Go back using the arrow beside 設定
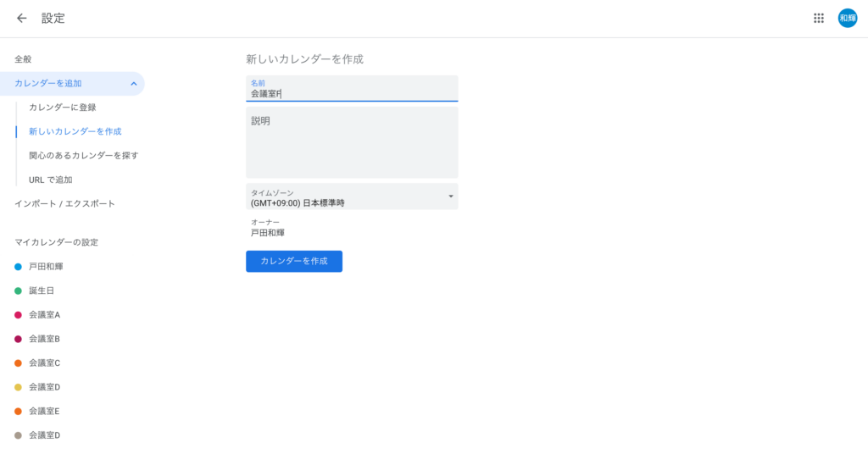 click(21, 19)
